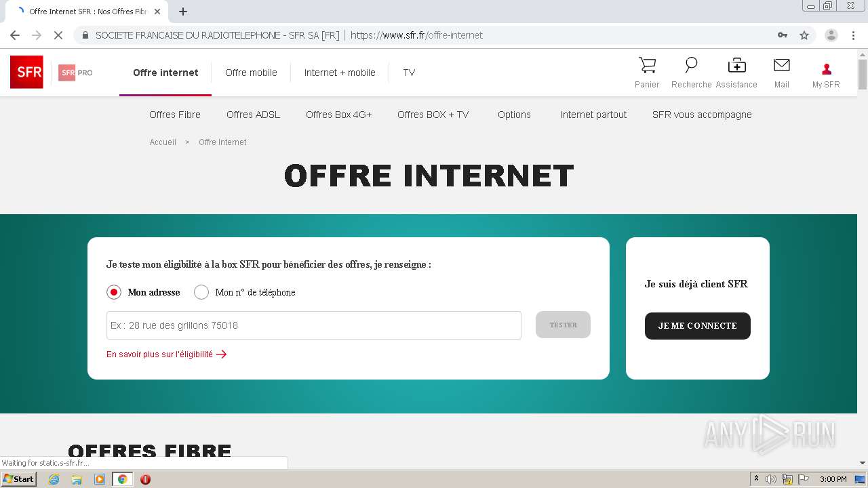The width and height of the screenshot is (868, 488).
Task: Open the Options submenu
Action: coord(514,115)
